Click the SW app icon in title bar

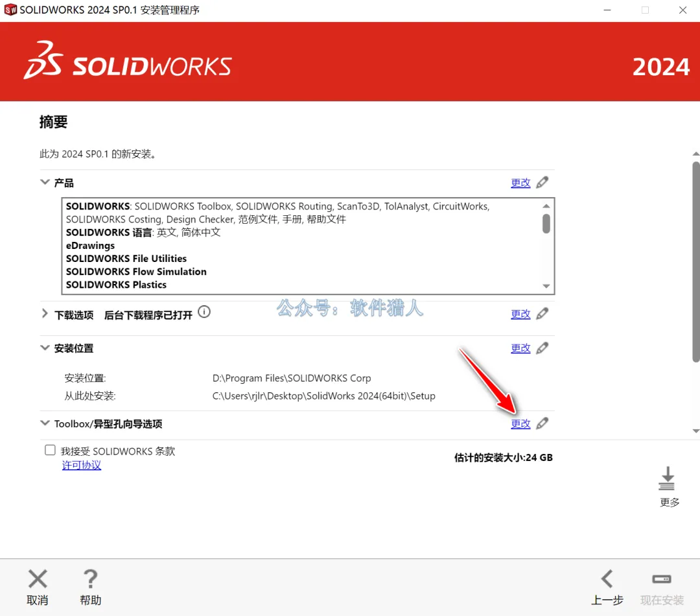[10, 10]
